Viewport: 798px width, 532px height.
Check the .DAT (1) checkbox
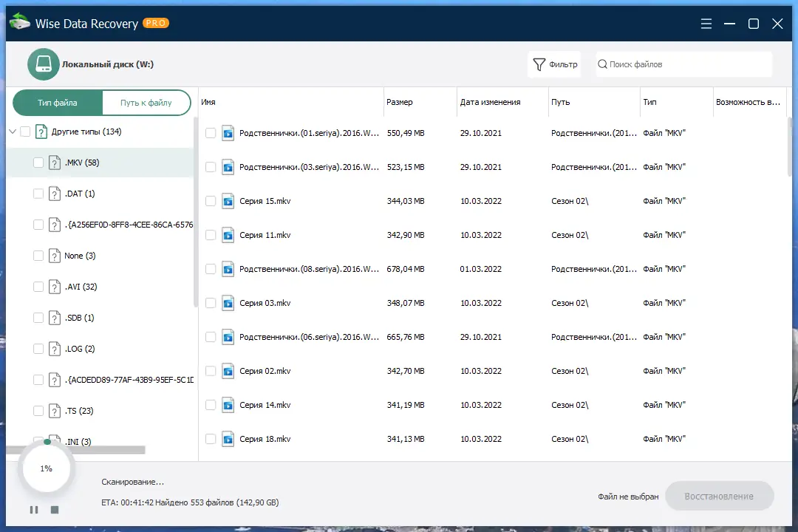point(38,194)
